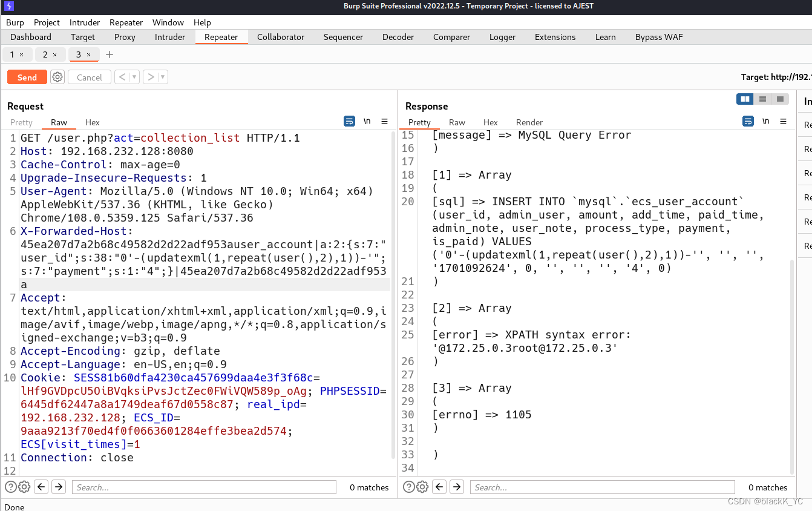The height and width of the screenshot is (511, 812).
Task: Select Response Render view
Action: coord(529,122)
